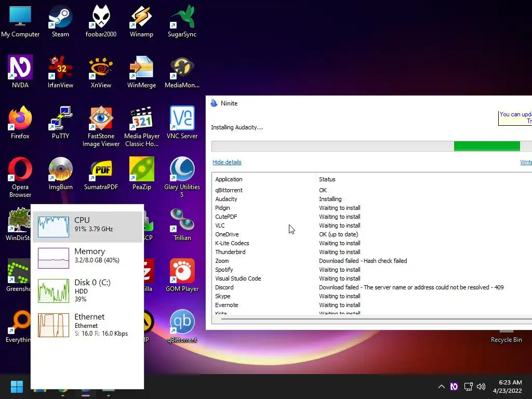
Task: Launch Winamp desktop shortcut
Action: pos(141,21)
